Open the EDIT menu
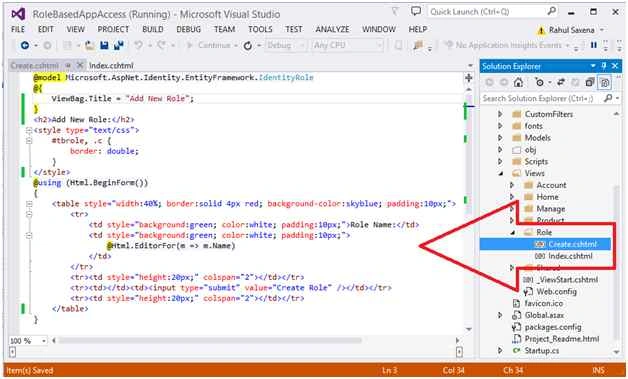The width and height of the screenshot is (628, 379). click(x=46, y=30)
